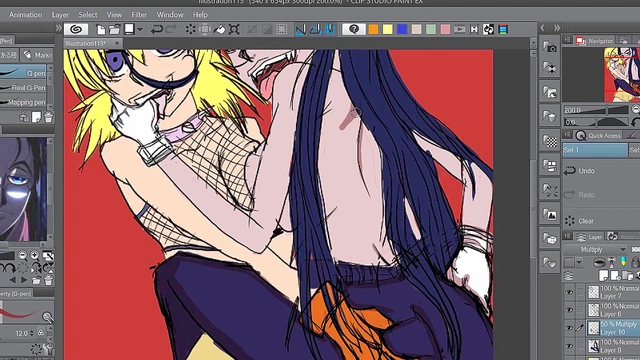Click the Redo arrow in the toolbar
The image size is (640, 360).
tap(171, 29)
